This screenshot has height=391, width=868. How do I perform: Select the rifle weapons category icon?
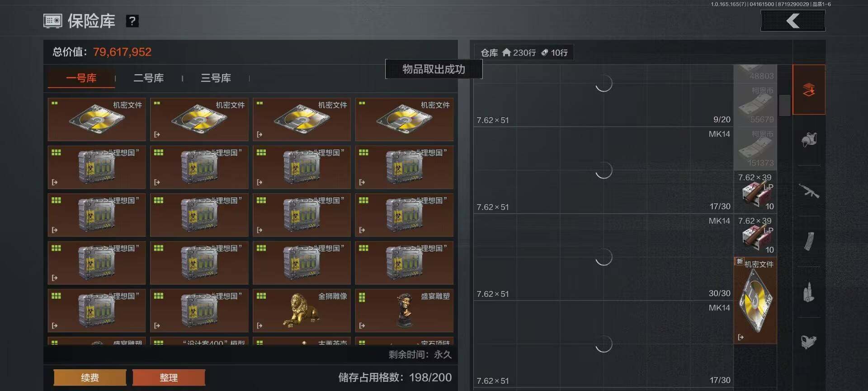coord(809,191)
